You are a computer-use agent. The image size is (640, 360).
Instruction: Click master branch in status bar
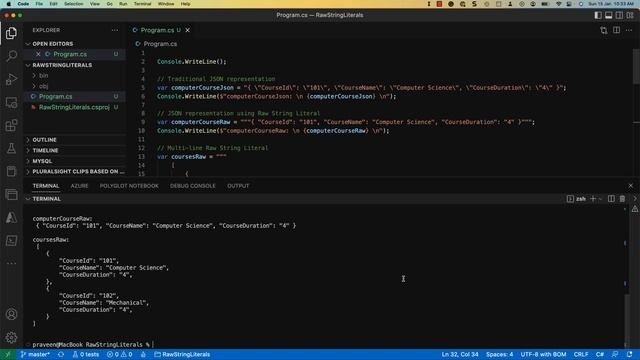click(x=35, y=354)
